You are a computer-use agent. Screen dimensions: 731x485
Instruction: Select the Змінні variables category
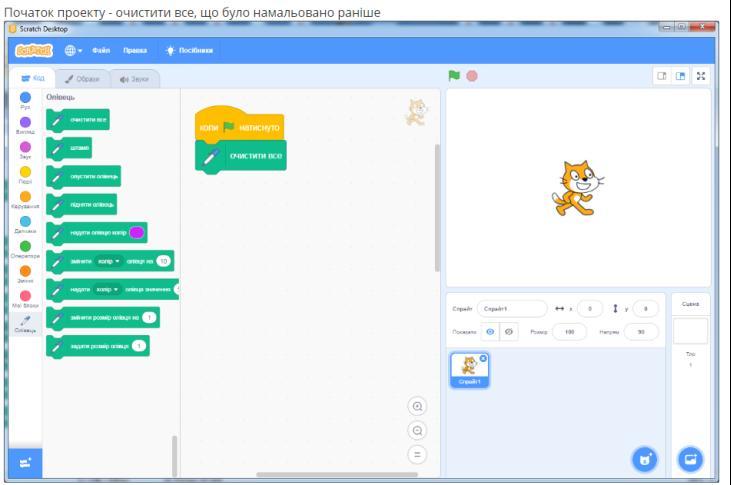click(x=25, y=274)
